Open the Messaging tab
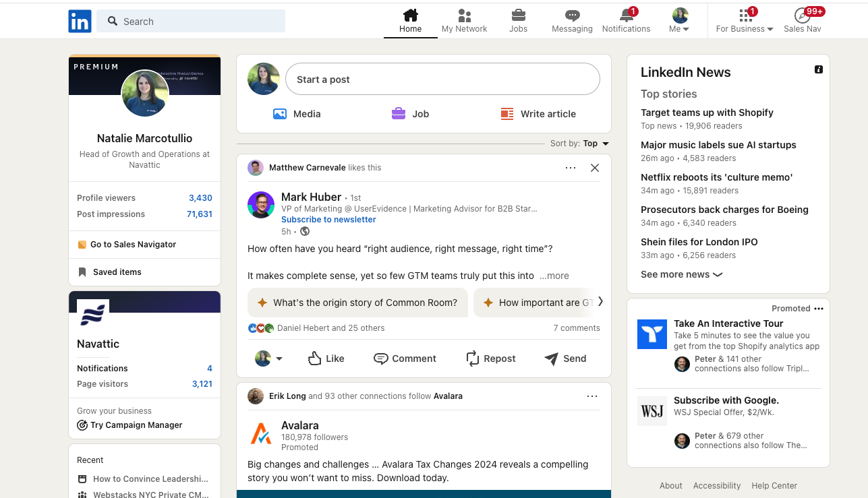 pos(572,21)
